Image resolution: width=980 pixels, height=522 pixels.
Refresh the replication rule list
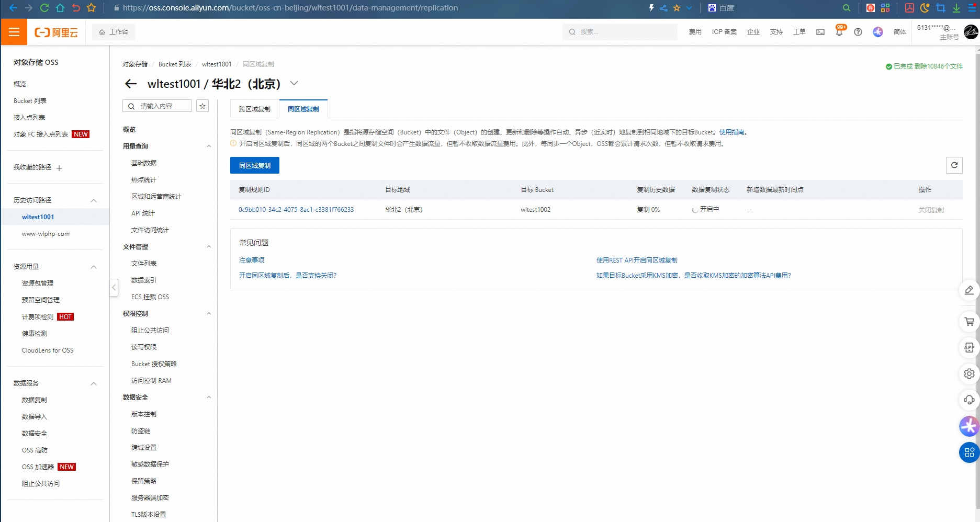(x=954, y=165)
